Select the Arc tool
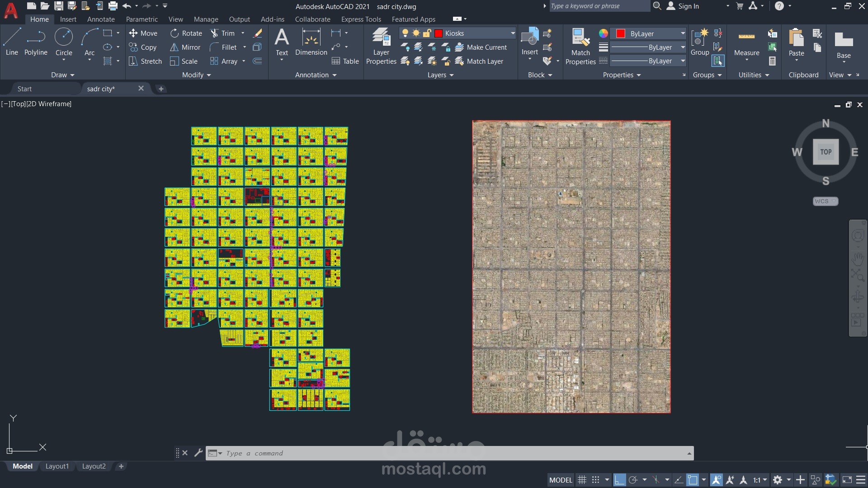Viewport: 868px width, 488px height. pyautogui.click(x=90, y=42)
